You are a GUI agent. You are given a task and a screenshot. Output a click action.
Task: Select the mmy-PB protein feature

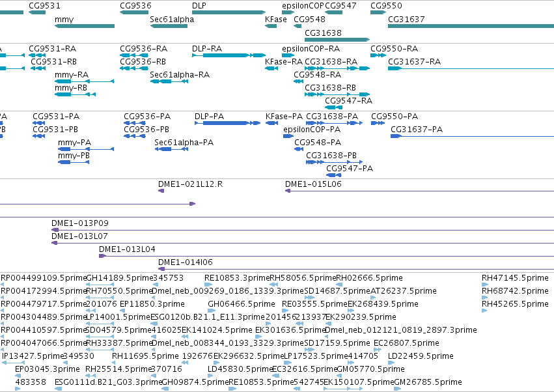pos(74,162)
